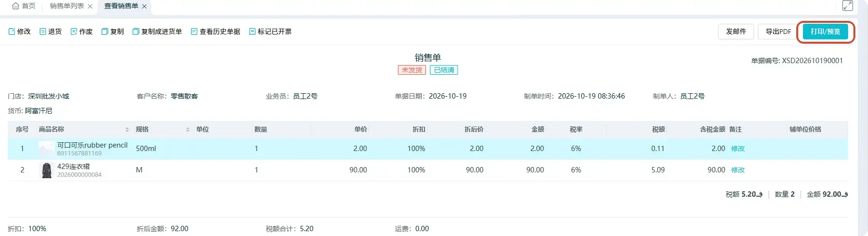Close the 查看销售单 tab
868x236 pixels.
[144, 6]
